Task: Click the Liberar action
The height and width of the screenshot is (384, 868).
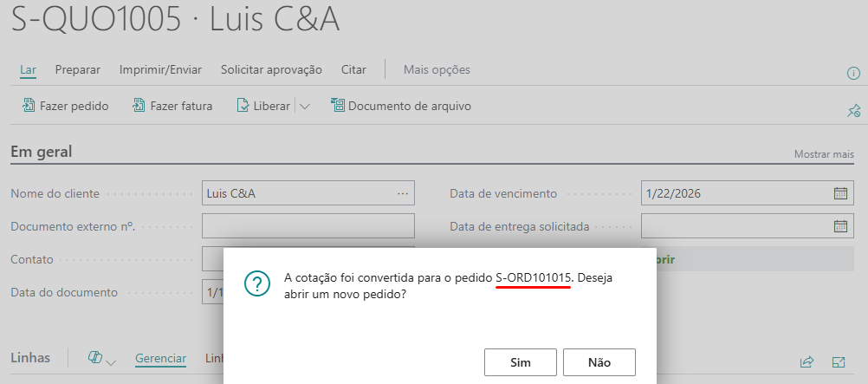Action: (x=263, y=107)
